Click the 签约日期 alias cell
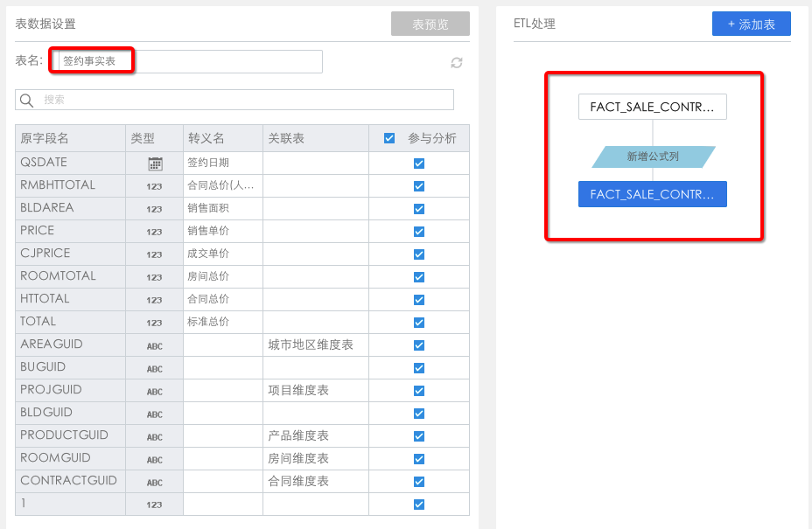 point(223,163)
